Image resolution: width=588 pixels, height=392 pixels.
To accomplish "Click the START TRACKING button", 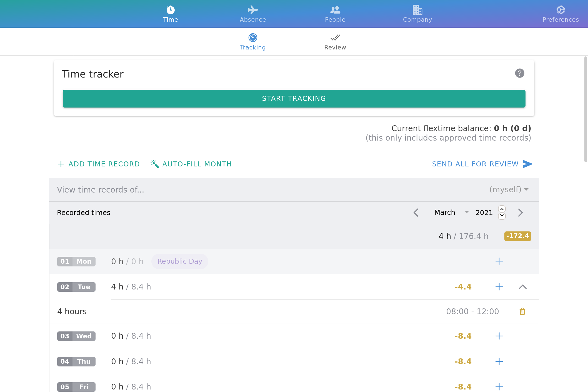I will (294, 99).
